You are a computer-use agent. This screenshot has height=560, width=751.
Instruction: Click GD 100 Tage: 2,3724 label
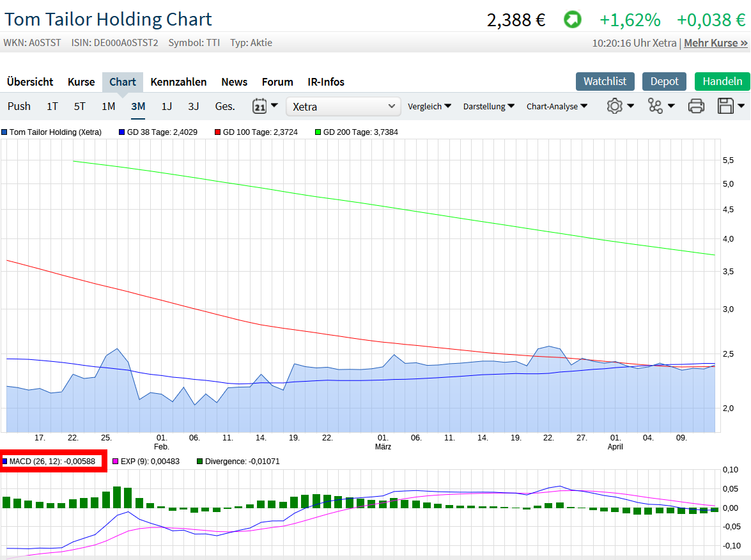[x=260, y=132]
